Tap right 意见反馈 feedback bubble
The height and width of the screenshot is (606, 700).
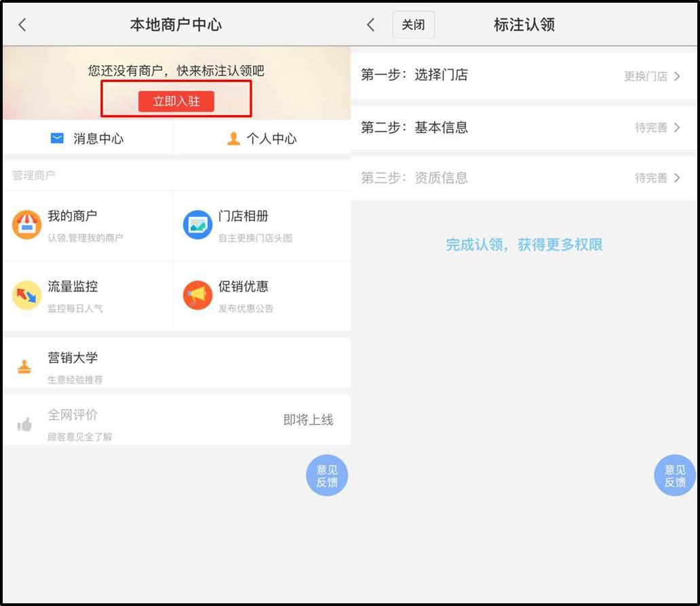(x=674, y=475)
